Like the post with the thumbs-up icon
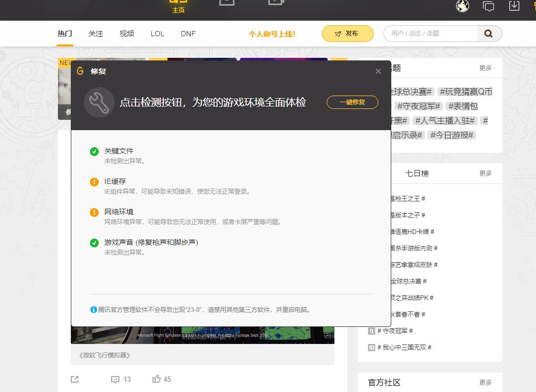The height and width of the screenshot is (392, 536). (156, 379)
